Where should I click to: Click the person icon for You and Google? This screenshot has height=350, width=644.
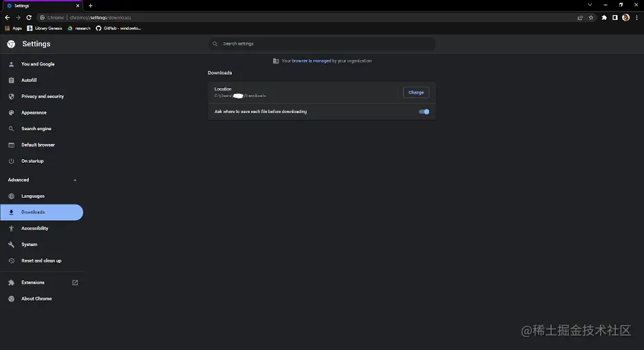click(12, 64)
